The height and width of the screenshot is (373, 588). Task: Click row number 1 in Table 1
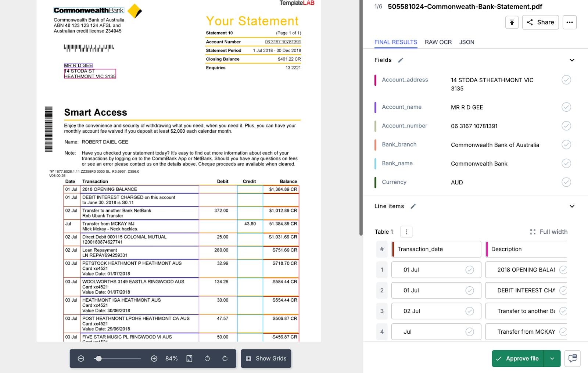(x=382, y=270)
